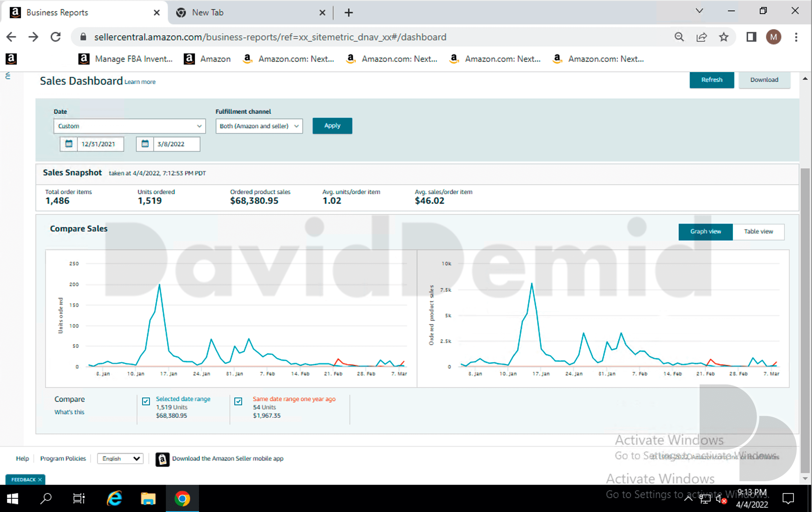Select the New Tab browser tab
The width and height of the screenshot is (812, 512).
click(x=251, y=13)
